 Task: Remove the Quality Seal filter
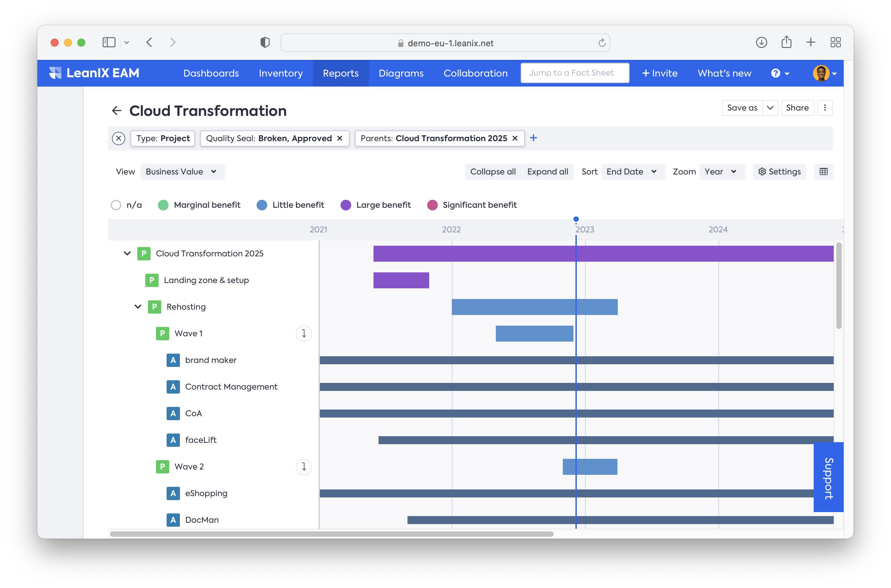pyautogui.click(x=340, y=139)
